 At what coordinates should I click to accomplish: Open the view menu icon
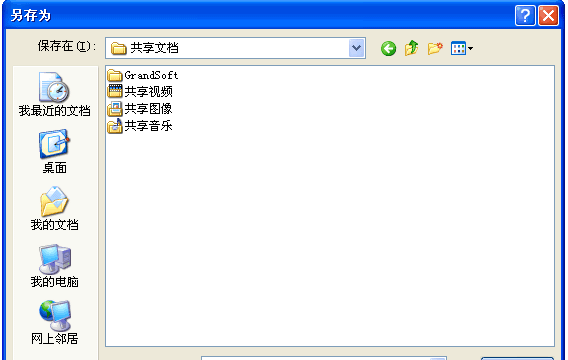[462, 48]
